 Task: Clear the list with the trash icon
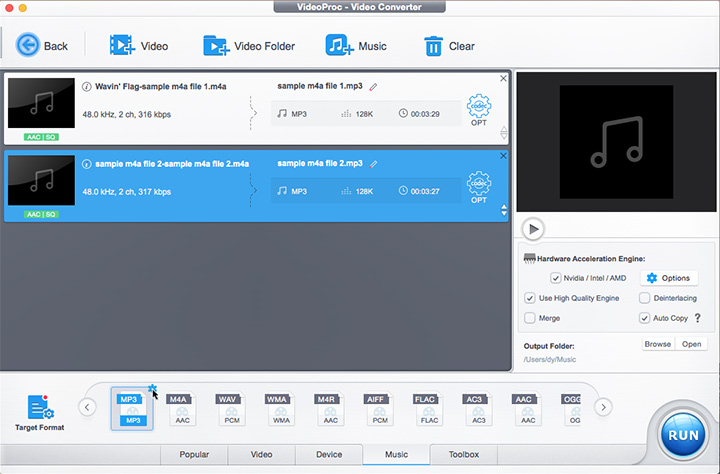click(433, 45)
